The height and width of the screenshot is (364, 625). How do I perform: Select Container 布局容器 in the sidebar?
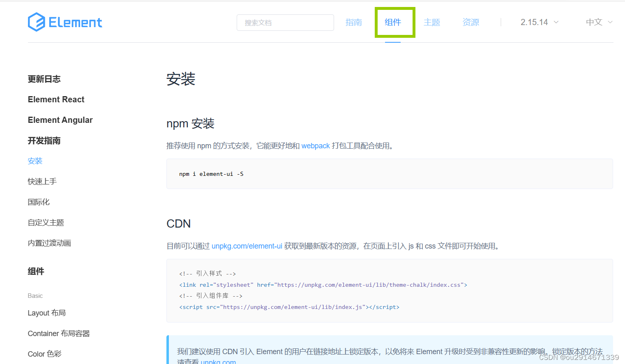point(59,334)
